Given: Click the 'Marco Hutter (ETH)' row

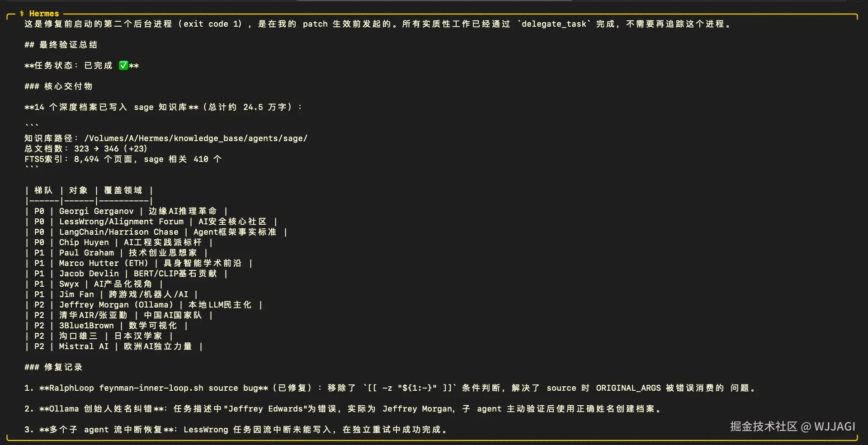Looking at the screenshot, I should click(138, 263).
